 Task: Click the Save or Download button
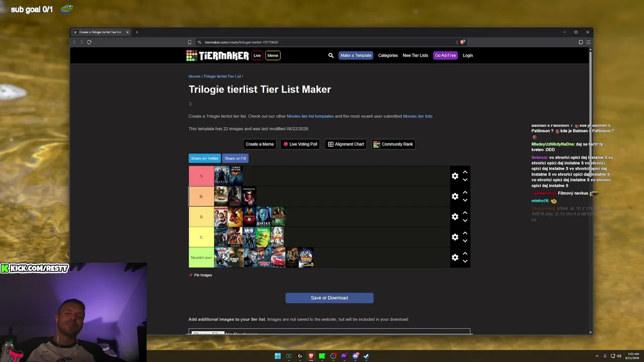pos(330,298)
